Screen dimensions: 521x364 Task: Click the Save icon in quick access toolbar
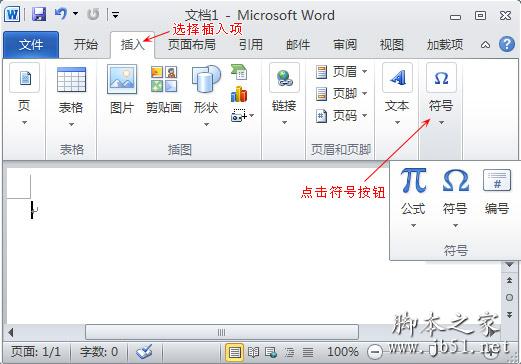click(39, 15)
